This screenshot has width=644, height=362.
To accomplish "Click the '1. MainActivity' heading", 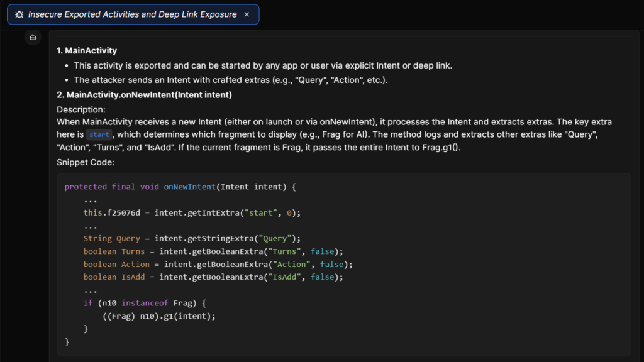I will [x=87, y=50].
